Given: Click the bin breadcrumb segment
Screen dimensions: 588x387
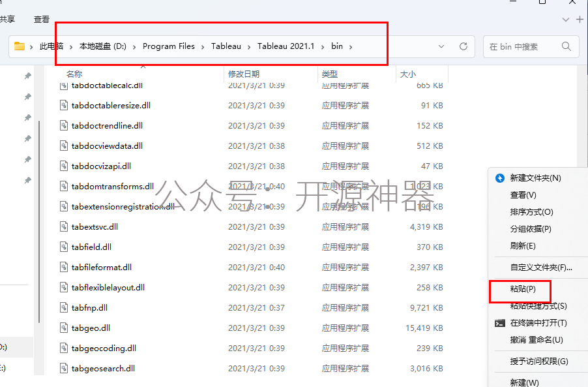Looking at the screenshot, I should pyautogui.click(x=337, y=46).
